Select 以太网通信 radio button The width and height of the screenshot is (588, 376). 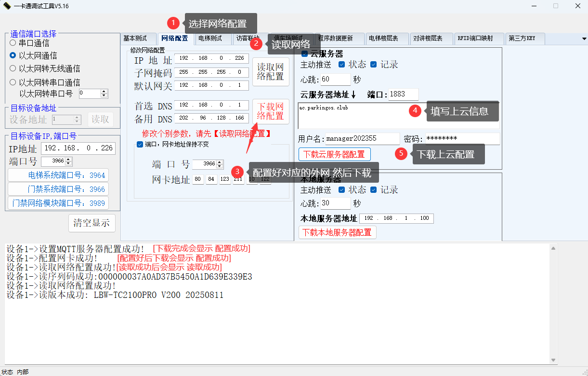[x=13, y=55]
